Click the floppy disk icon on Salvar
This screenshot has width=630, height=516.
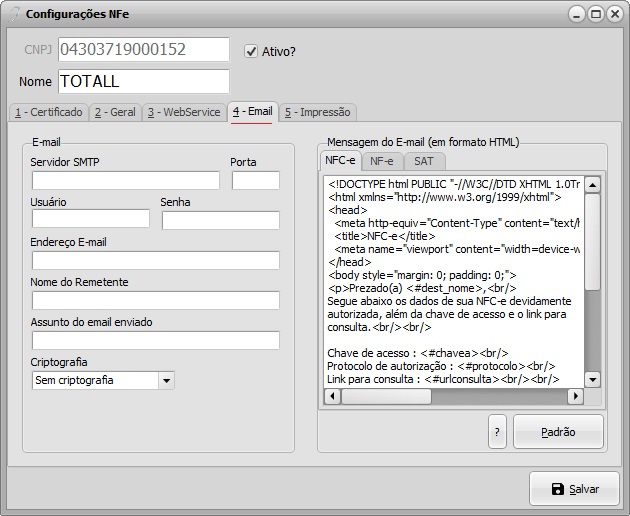(x=558, y=489)
